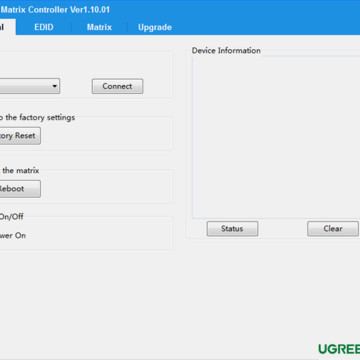Reboot the matrix with the Reboot button
This screenshot has width=360, height=360.
pyautogui.click(x=20, y=189)
